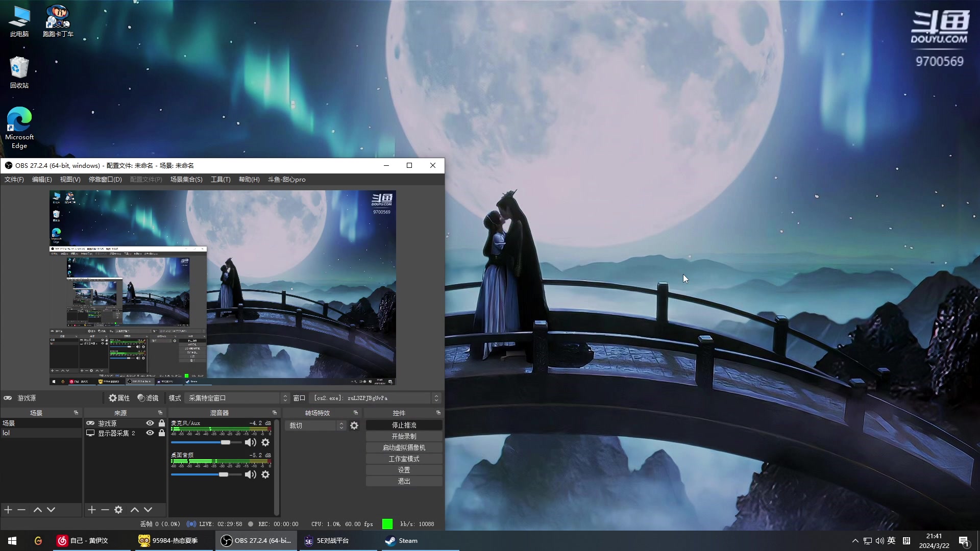
Task: Click 退出 to exit OBS
Action: 404,481
